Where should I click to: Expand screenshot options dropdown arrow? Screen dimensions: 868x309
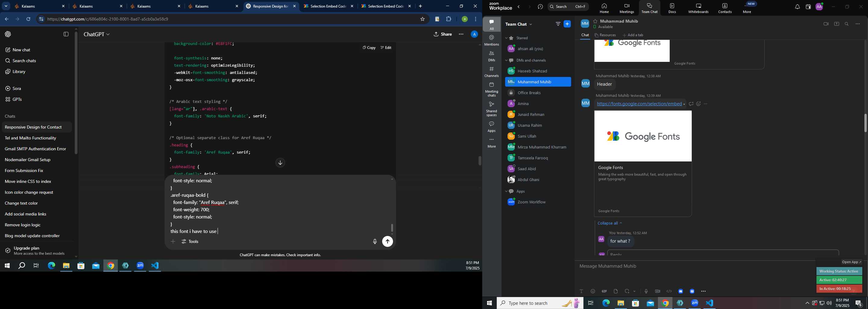[634, 291]
